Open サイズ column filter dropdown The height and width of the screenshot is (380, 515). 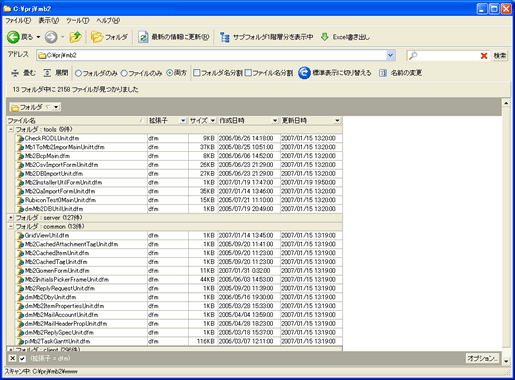(213, 121)
